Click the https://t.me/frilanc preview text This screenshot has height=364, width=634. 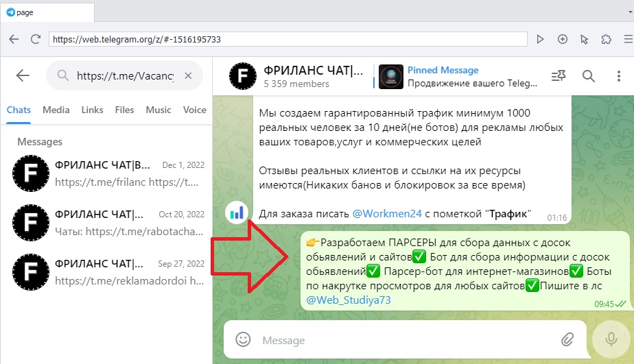click(126, 182)
